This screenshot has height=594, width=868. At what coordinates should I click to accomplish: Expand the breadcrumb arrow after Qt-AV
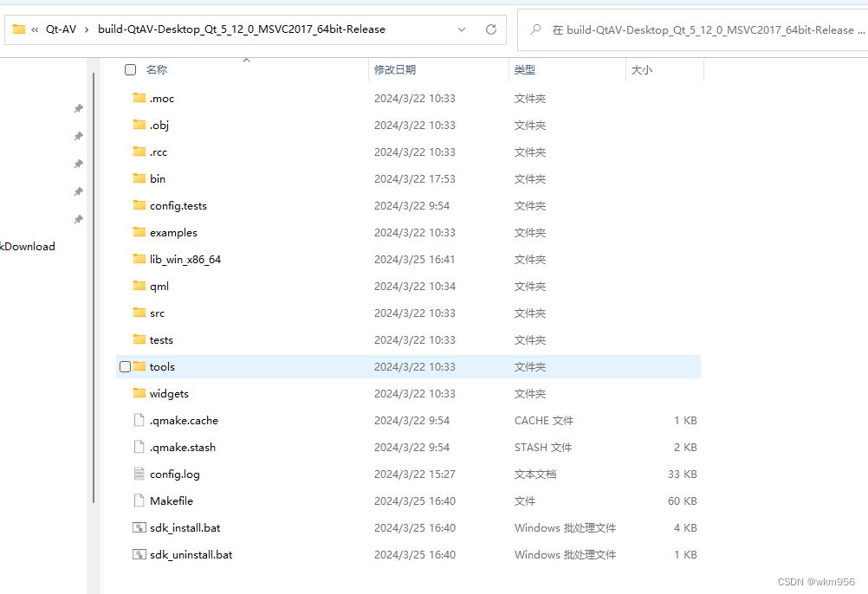point(87,29)
